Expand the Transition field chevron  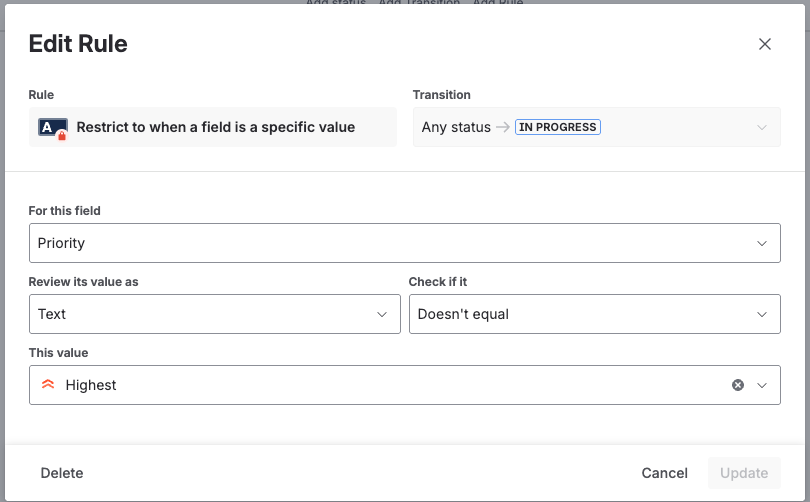click(762, 128)
